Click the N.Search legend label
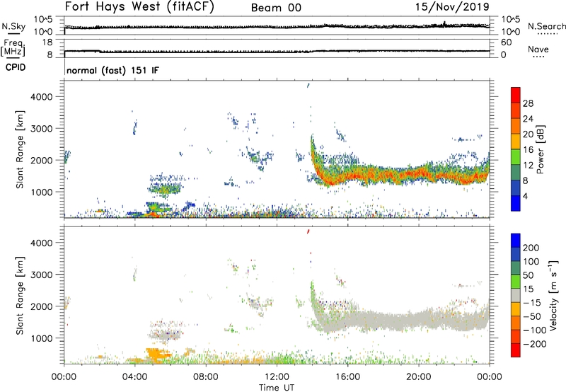Screen dimensions: 566x392 click(x=547, y=26)
